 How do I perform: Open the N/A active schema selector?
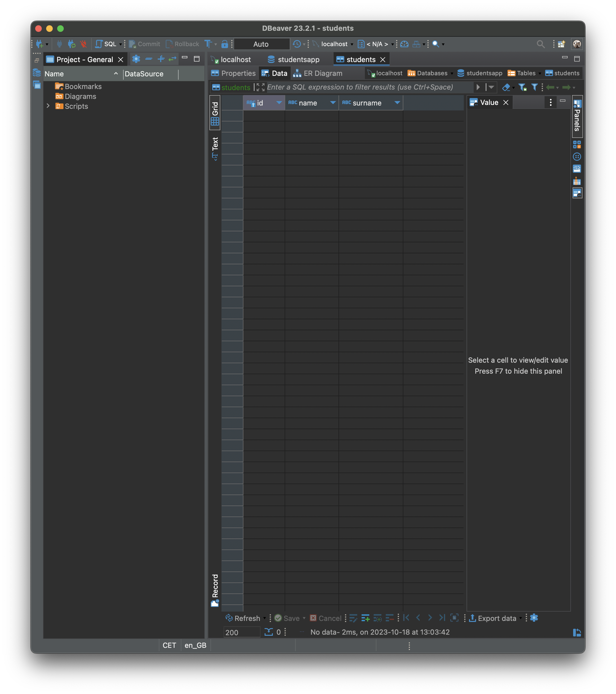[376, 44]
